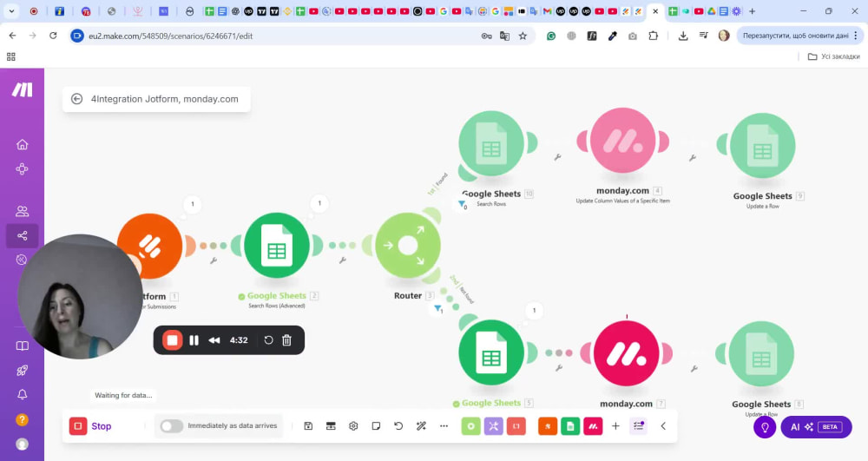The width and height of the screenshot is (868, 461).
Task: Select the Router module
Action: [408, 245]
